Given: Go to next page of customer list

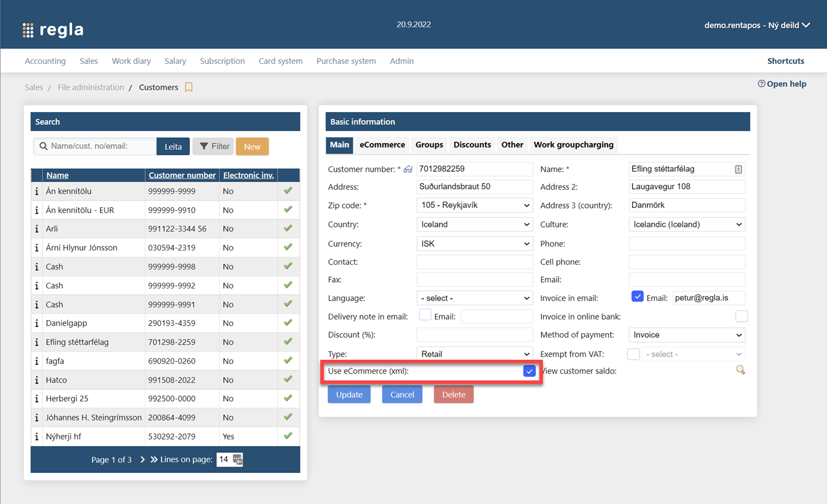Looking at the screenshot, I should [x=143, y=459].
